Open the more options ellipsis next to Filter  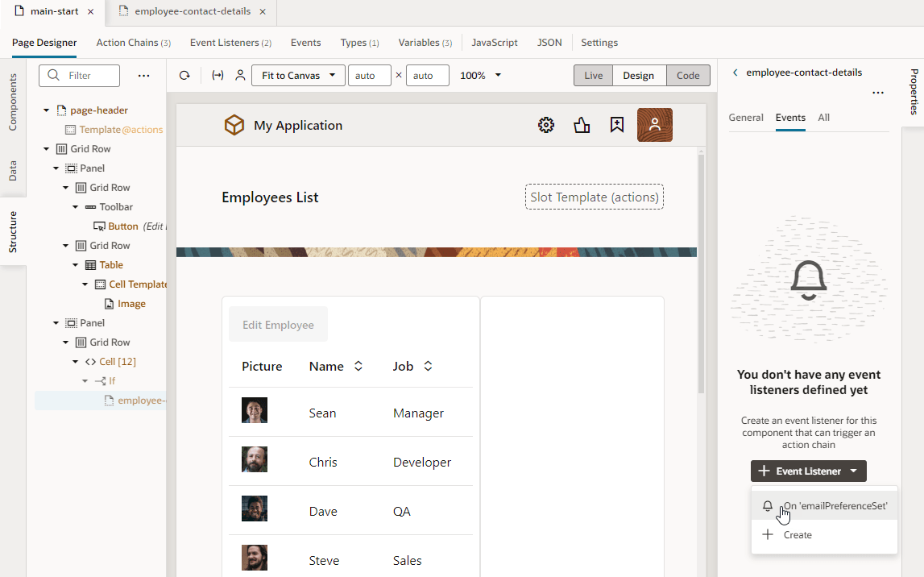point(143,75)
